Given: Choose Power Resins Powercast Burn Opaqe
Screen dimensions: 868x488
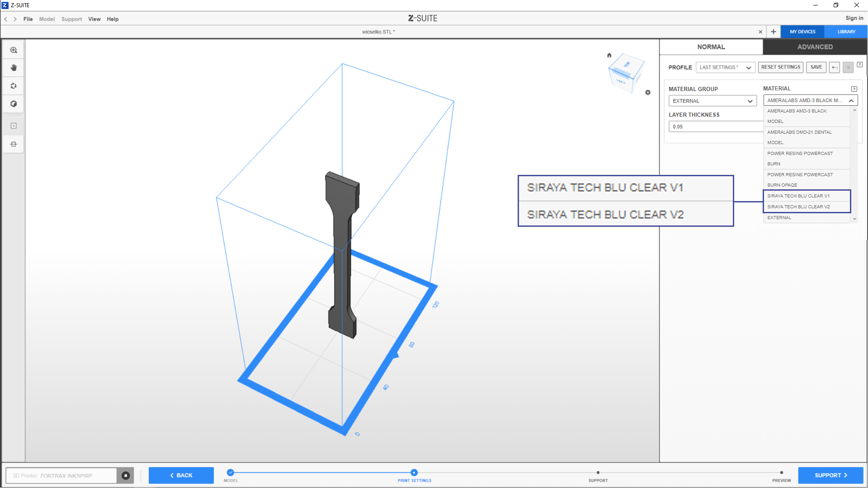Looking at the screenshot, I should click(x=807, y=180).
